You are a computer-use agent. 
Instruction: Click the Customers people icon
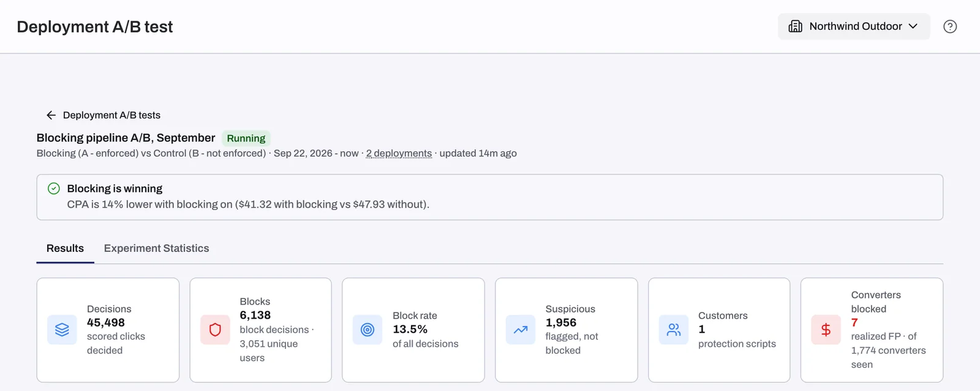pos(674,330)
